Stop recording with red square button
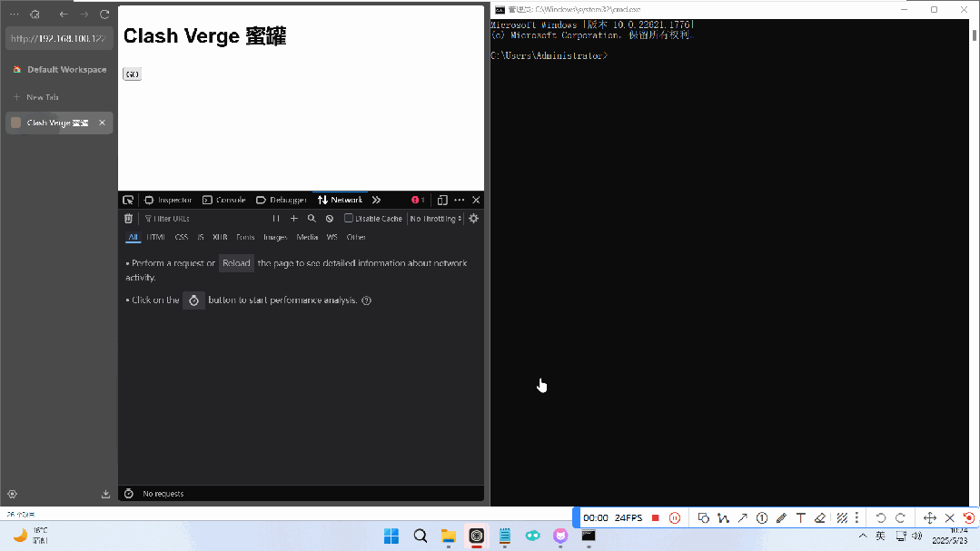 (655, 518)
